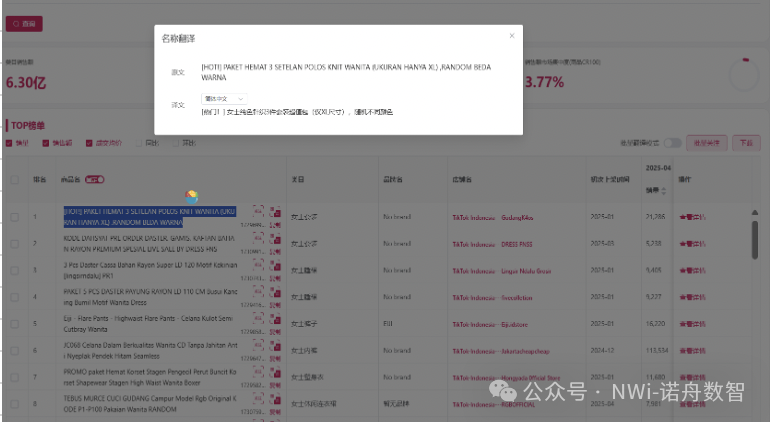Toggle the pill switch beside the product name header
Screen dimensions: 770x422
click(x=94, y=180)
